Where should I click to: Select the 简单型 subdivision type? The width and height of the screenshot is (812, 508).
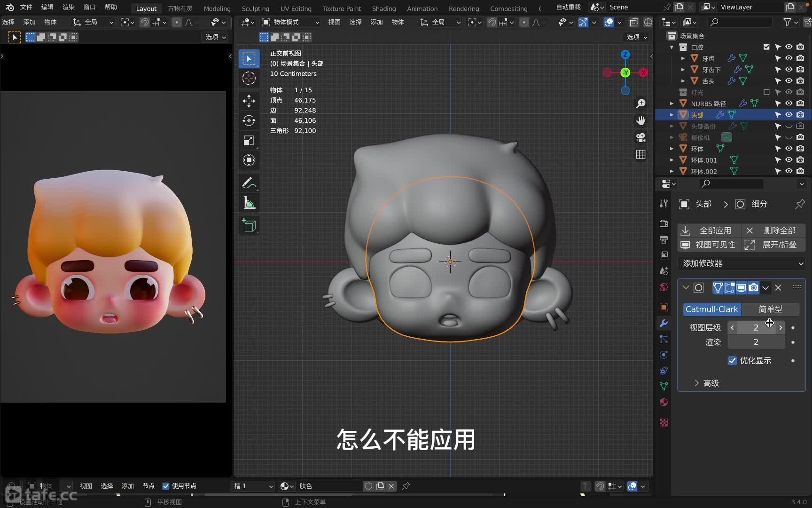pyautogui.click(x=770, y=309)
